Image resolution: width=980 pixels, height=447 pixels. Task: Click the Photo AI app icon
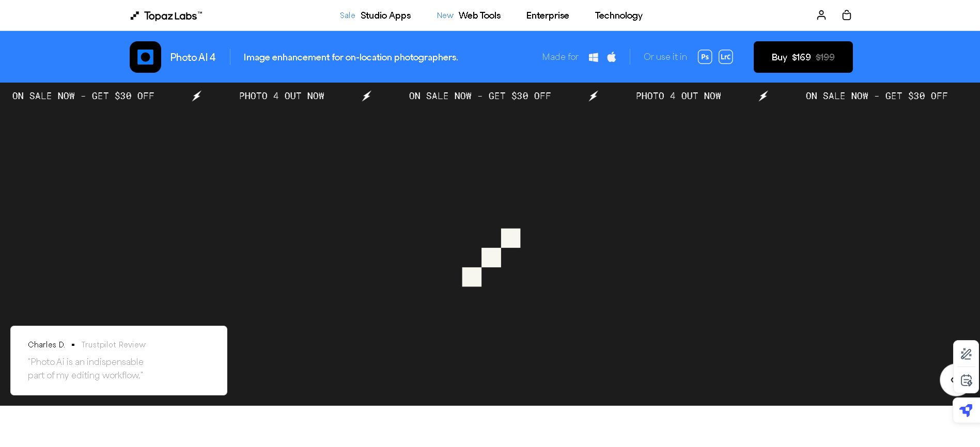145,57
